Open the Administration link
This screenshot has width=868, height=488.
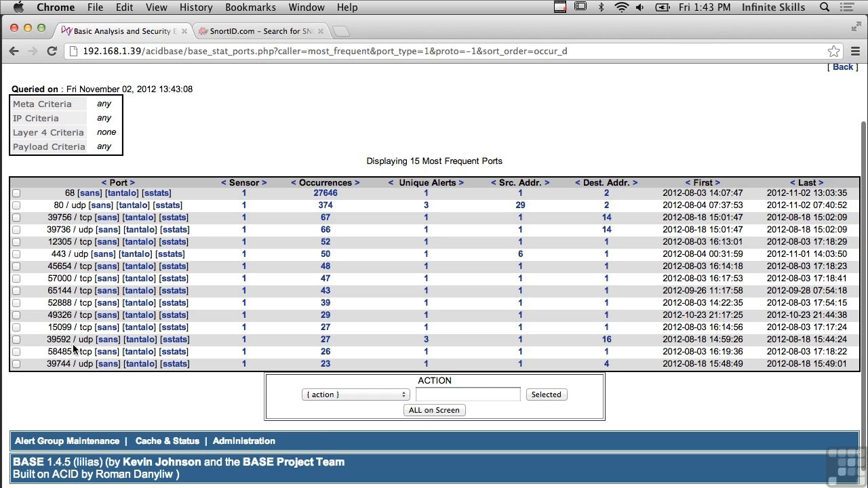tap(244, 441)
